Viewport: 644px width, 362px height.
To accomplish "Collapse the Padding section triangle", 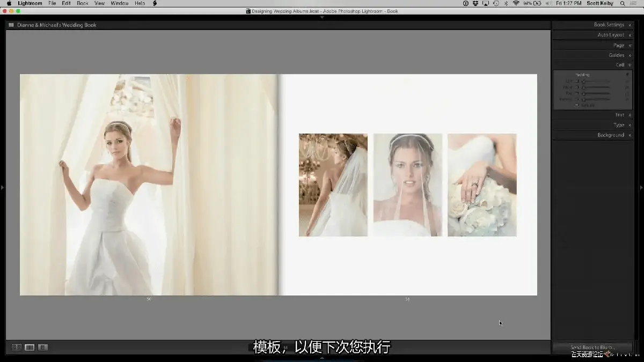I will pos(627,75).
